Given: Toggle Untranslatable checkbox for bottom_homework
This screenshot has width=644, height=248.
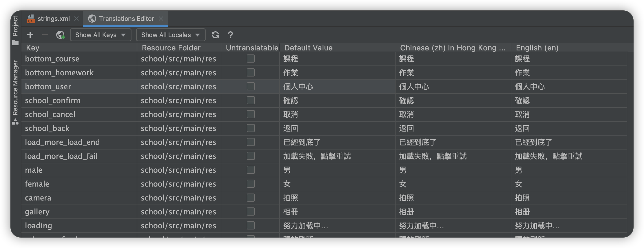Looking at the screenshot, I should 251,73.
